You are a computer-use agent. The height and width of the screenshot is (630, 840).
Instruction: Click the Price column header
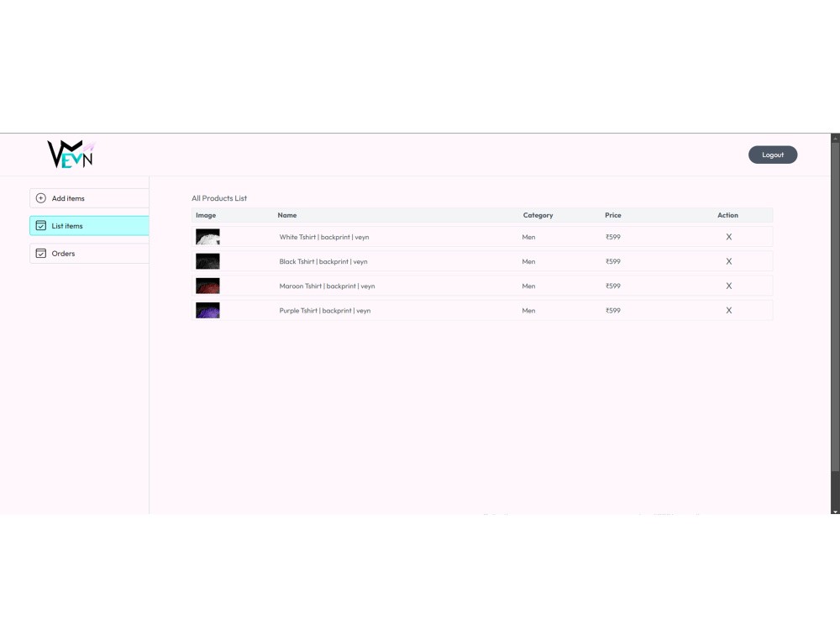pyautogui.click(x=613, y=215)
